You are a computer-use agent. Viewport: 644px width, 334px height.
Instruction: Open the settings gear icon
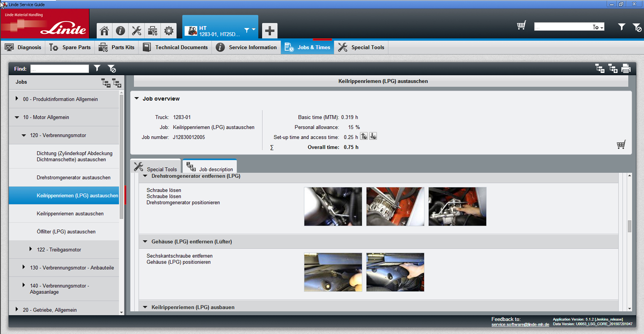(169, 31)
